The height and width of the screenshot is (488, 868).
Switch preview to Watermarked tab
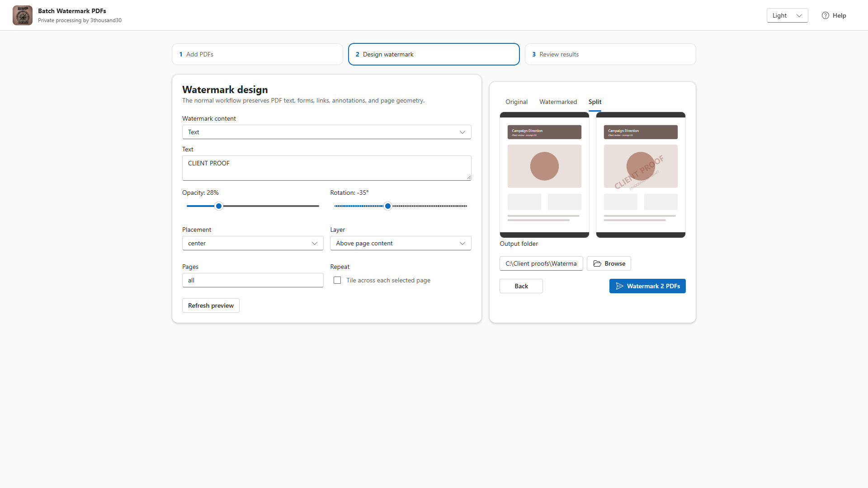[558, 102]
